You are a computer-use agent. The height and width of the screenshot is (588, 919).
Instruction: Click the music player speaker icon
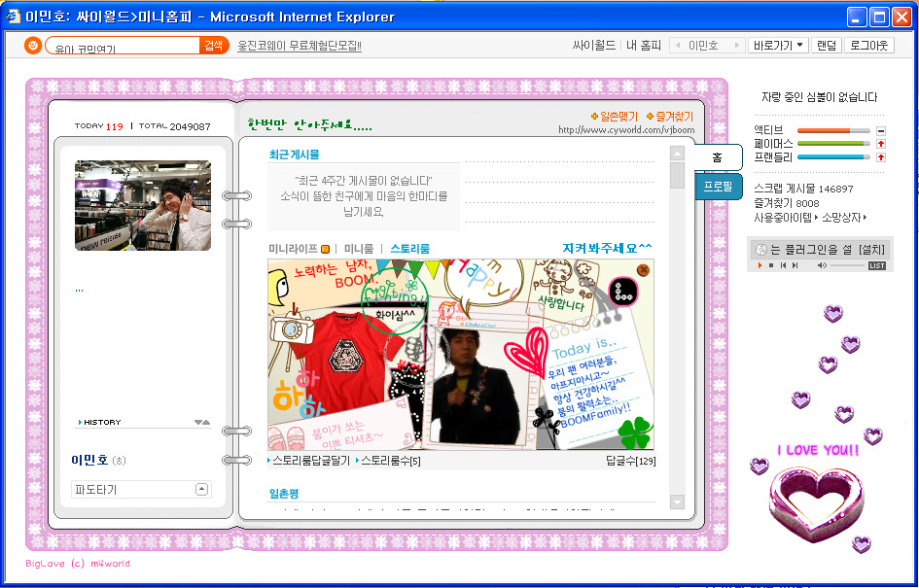click(822, 265)
